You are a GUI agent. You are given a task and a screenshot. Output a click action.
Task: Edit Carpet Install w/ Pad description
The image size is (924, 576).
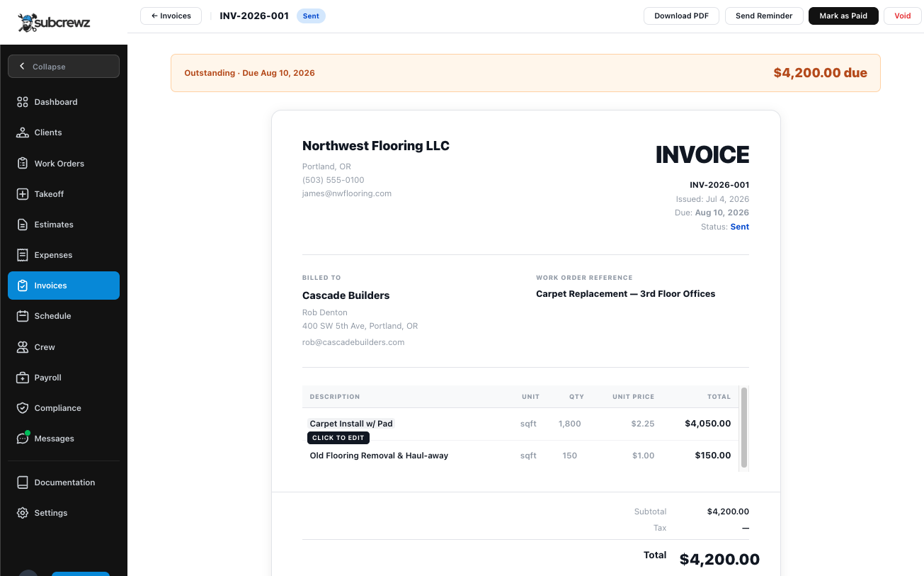[x=351, y=424]
